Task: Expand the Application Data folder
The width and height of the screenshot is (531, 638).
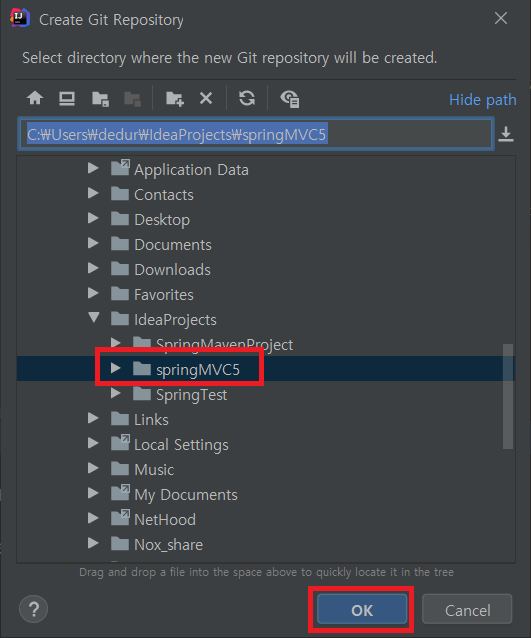Action: click(x=93, y=168)
